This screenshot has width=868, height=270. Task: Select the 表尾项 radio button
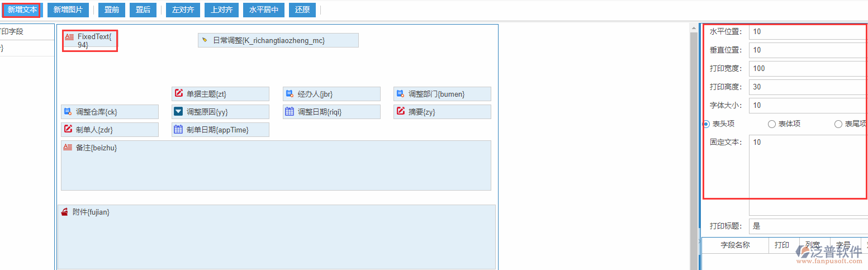tap(838, 124)
